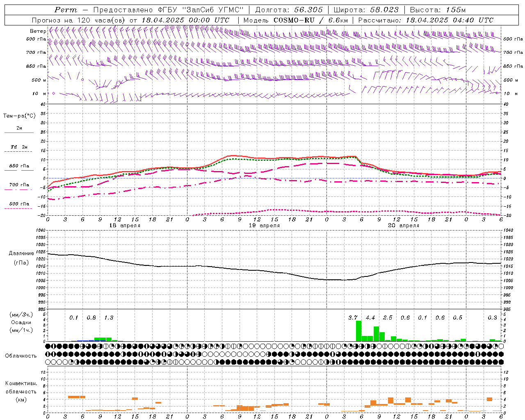Click the "Осадки" precipitation label
525x420 pixels.
21,322
